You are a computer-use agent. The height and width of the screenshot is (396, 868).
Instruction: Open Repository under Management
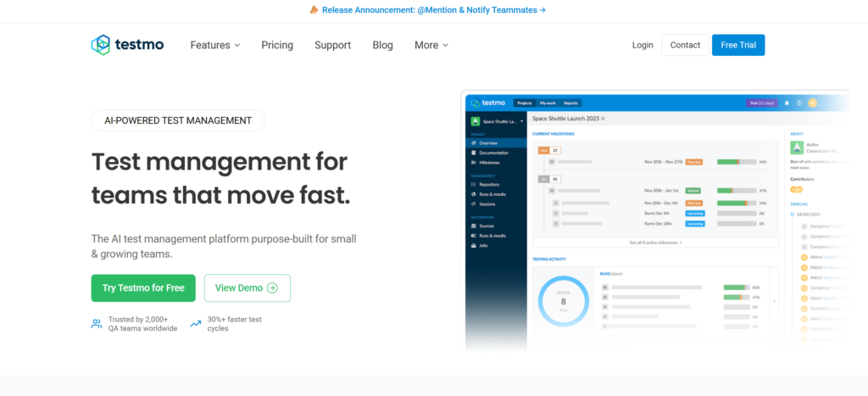[496, 184]
